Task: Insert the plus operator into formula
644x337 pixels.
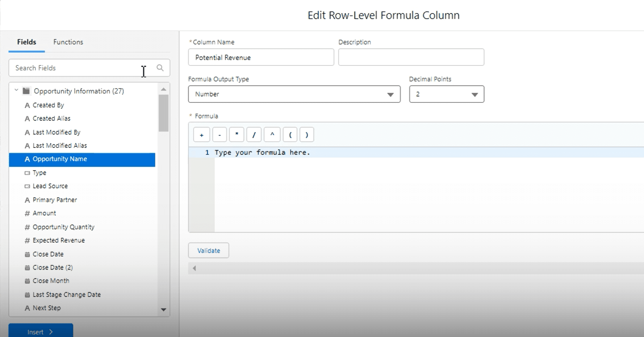Action: pos(201,135)
